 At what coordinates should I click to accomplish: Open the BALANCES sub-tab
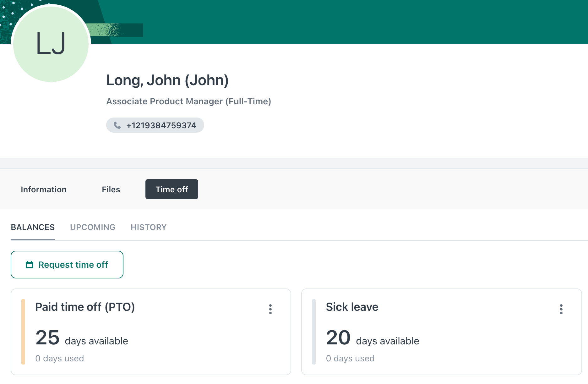pos(33,227)
